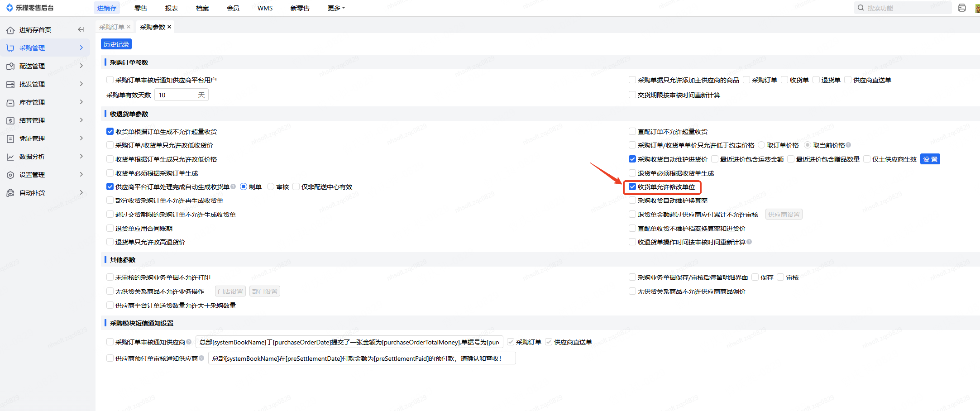Click the 设置管理 gear icon
Screen dimensions: 980x411
10,175
